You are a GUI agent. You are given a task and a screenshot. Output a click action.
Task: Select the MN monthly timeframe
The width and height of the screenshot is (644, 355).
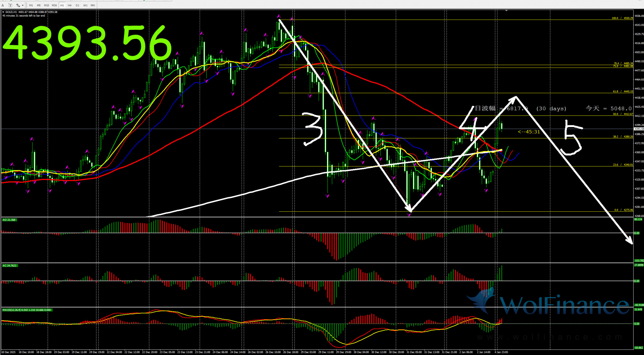point(93,5)
